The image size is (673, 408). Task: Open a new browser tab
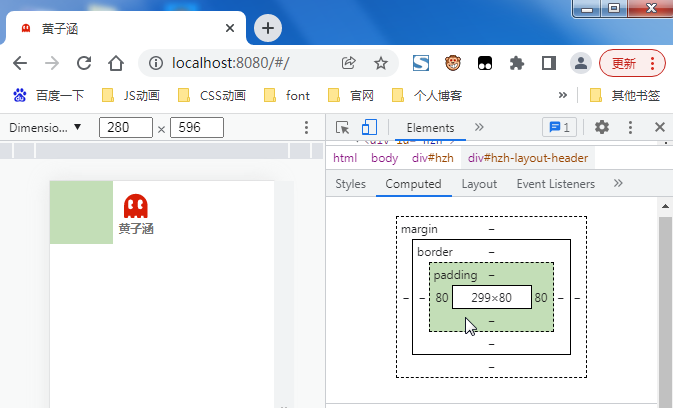(268, 28)
